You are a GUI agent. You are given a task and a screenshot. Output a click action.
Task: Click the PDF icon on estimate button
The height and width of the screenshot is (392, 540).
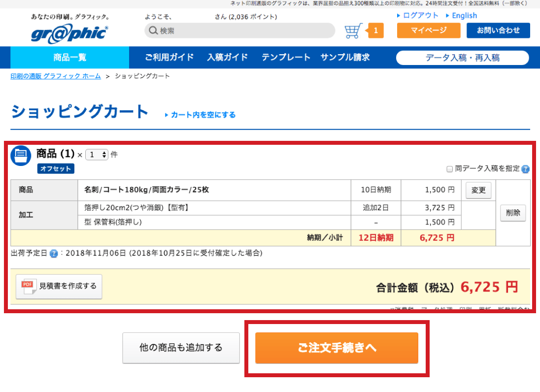click(x=28, y=286)
